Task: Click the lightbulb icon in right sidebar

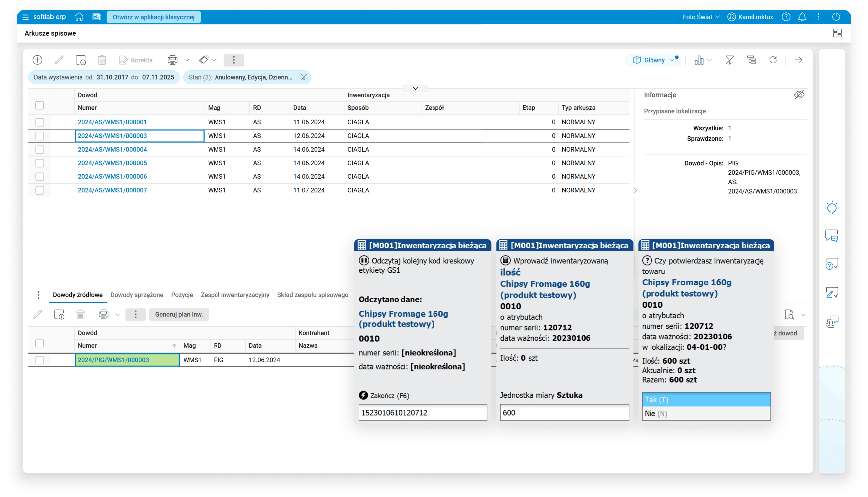Action: [x=832, y=208]
